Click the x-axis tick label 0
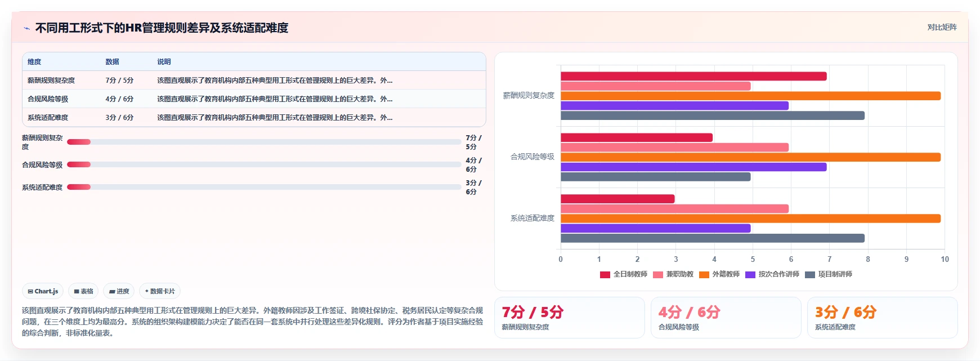980x361 pixels. 561,259
